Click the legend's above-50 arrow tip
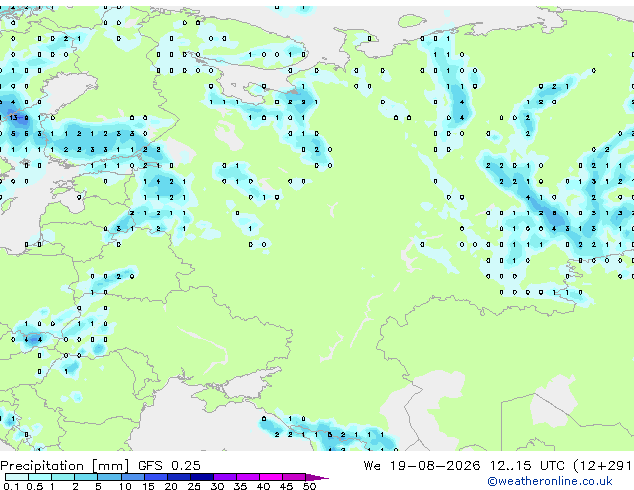This screenshot has height=490, width=634. tap(317, 477)
